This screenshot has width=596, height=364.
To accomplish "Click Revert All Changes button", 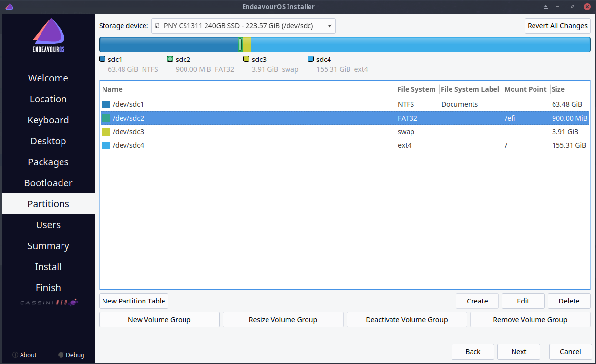I will (x=557, y=26).
